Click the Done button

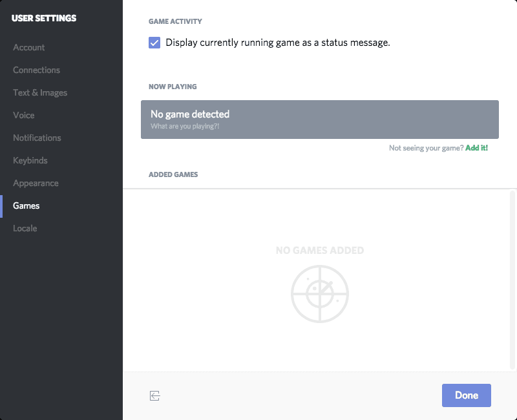[x=466, y=395]
